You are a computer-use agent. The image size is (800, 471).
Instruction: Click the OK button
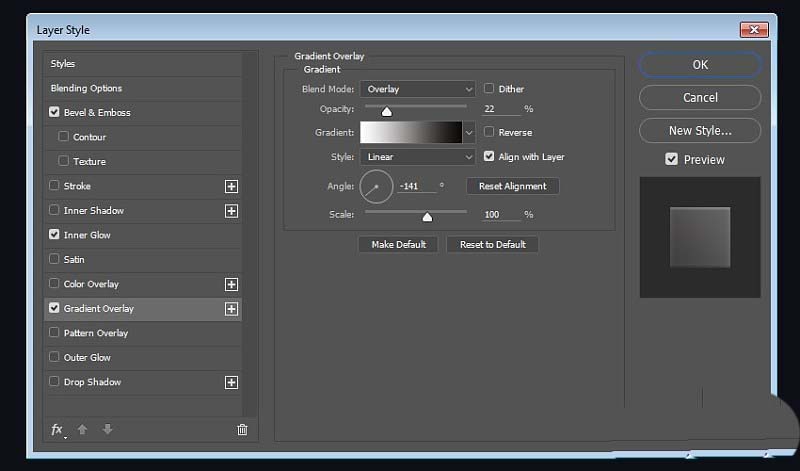pyautogui.click(x=700, y=65)
